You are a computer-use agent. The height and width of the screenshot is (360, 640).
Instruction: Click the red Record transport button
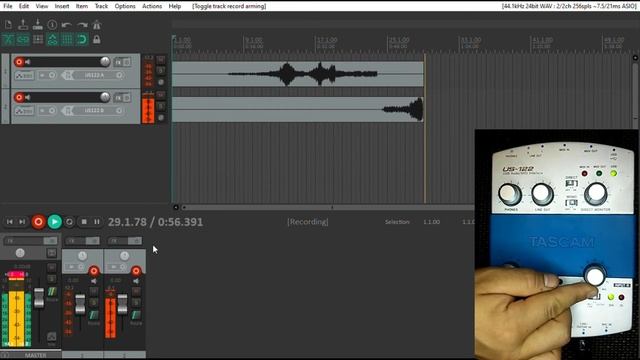[38, 222]
